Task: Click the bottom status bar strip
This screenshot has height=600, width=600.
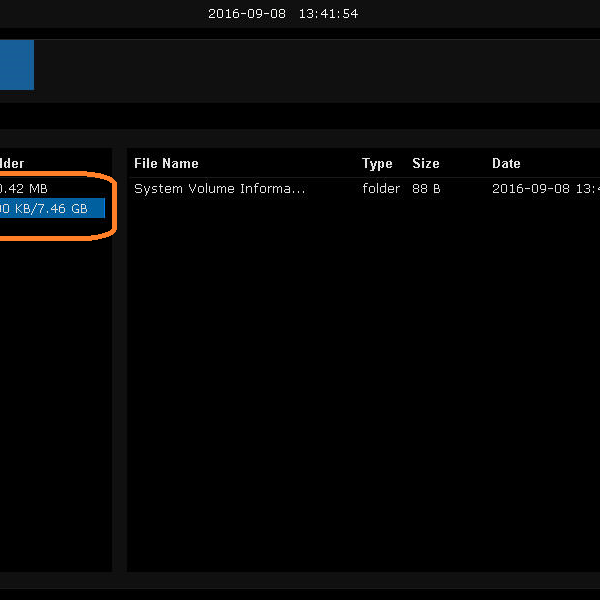Action: click(x=300, y=580)
